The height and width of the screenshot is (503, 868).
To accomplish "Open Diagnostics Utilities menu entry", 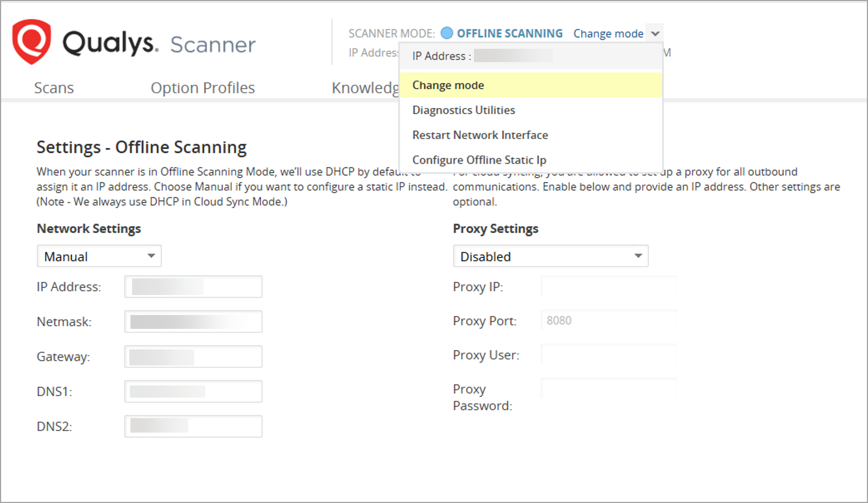I will pos(463,110).
